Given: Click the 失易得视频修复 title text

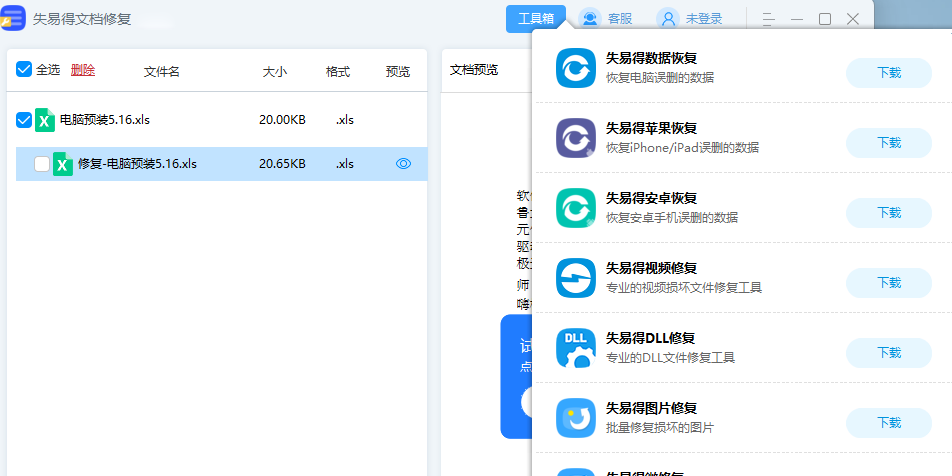Looking at the screenshot, I should pos(651,268).
